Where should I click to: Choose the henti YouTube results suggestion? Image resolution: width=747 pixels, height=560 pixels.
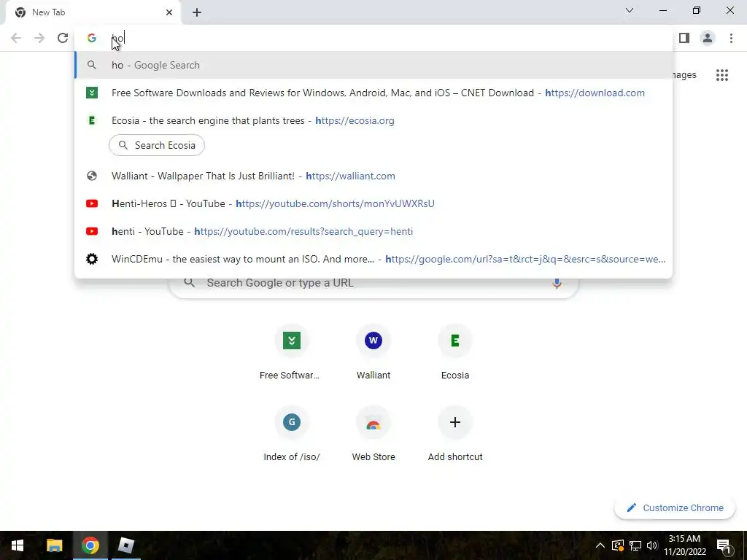pos(374,231)
